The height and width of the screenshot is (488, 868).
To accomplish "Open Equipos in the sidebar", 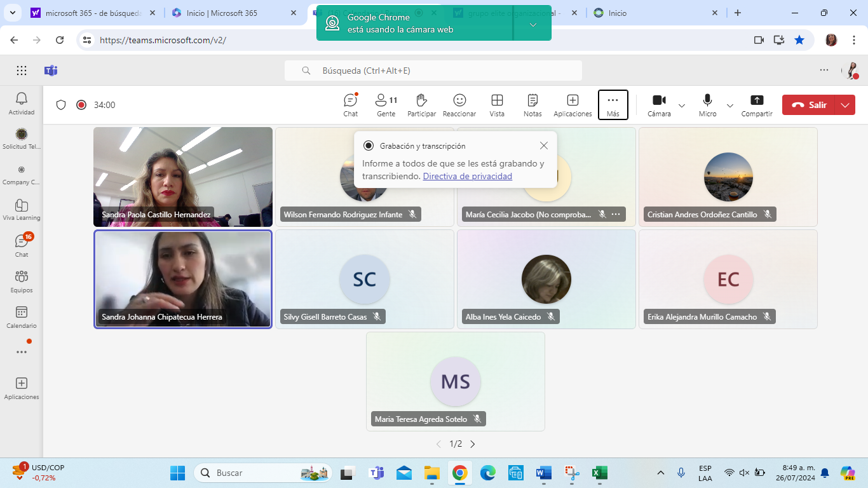I will pos(22,281).
